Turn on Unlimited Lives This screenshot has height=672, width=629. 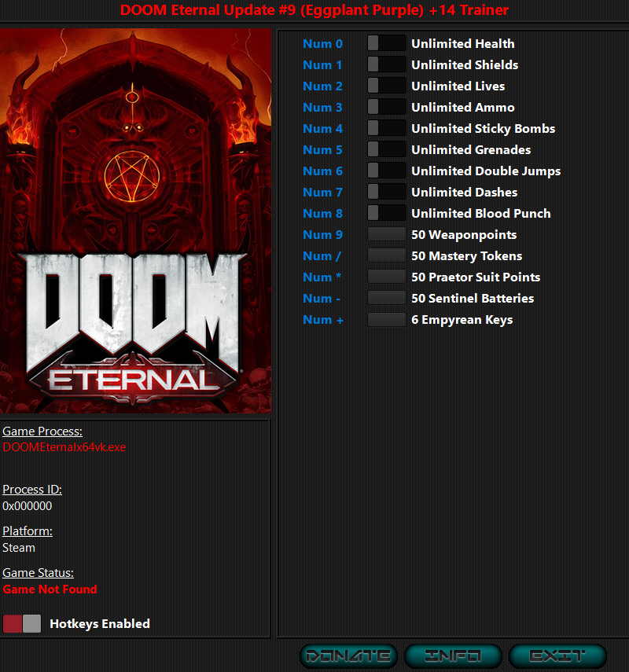(386, 86)
